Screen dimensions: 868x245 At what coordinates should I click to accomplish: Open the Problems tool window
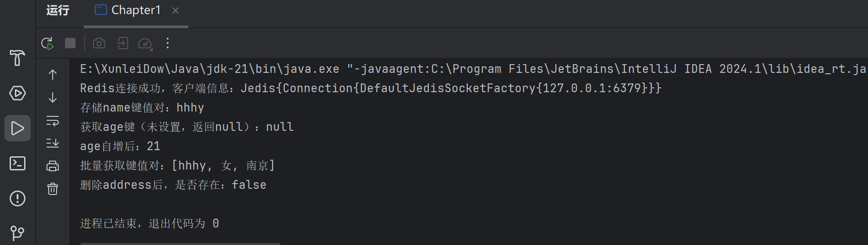click(18, 198)
